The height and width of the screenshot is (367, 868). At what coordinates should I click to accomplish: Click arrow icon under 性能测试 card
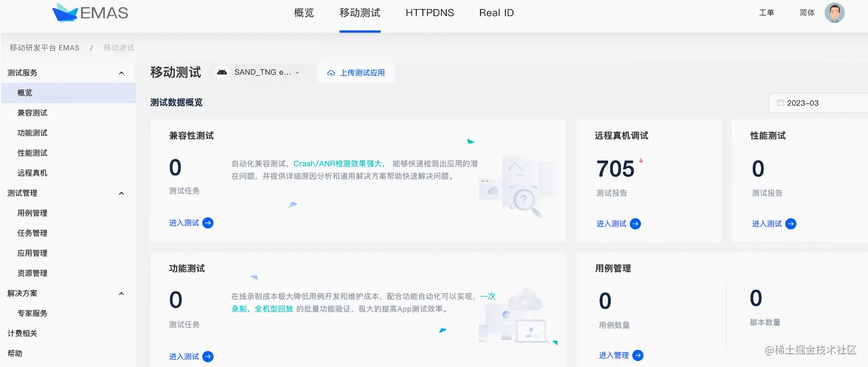tap(791, 224)
